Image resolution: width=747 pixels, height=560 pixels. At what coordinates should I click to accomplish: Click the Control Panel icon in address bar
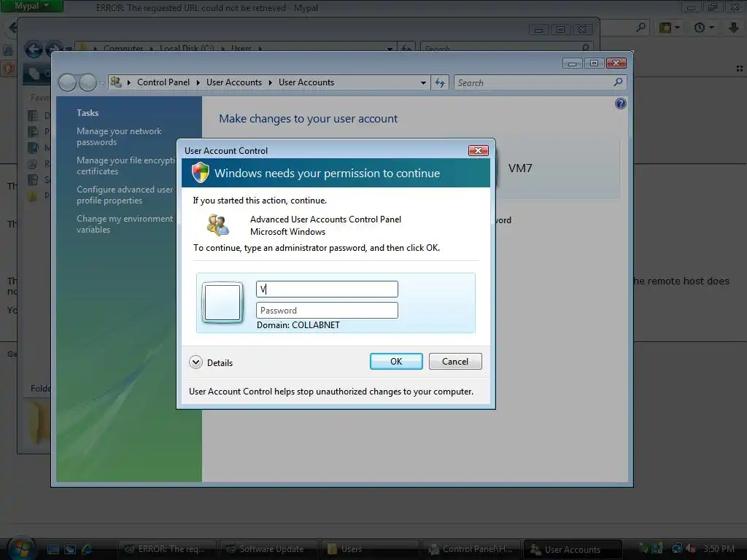pyautogui.click(x=116, y=82)
